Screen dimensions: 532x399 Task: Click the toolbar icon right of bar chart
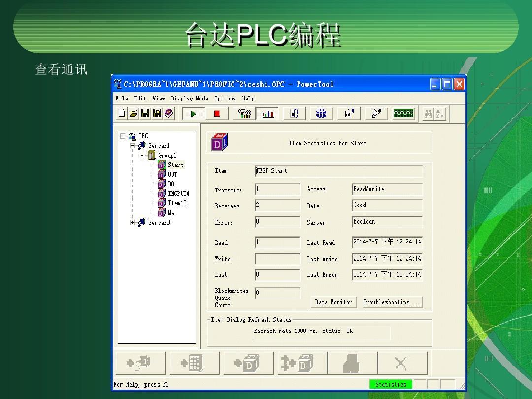pyautogui.click(x=294, y=114)
